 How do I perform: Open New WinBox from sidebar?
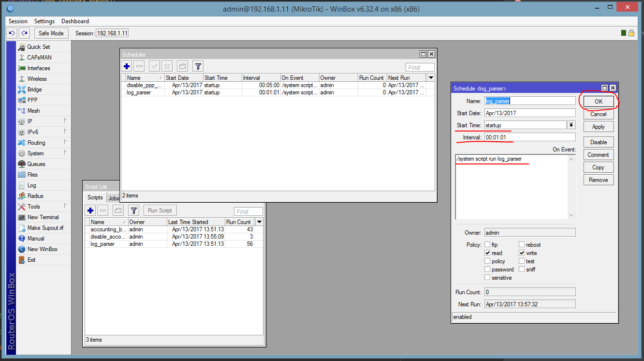click(x=42, y=249)
